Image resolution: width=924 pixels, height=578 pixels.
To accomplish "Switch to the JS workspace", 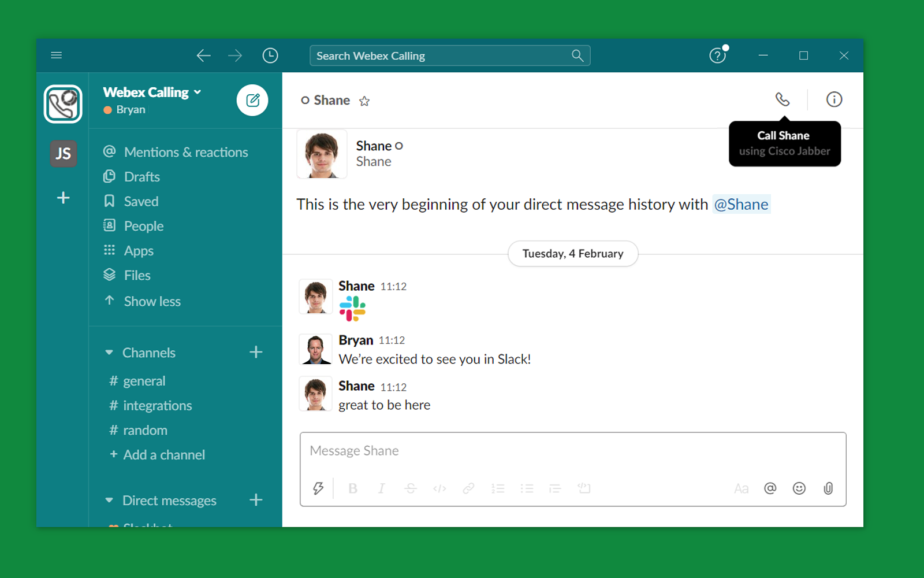I will (63, 154).
